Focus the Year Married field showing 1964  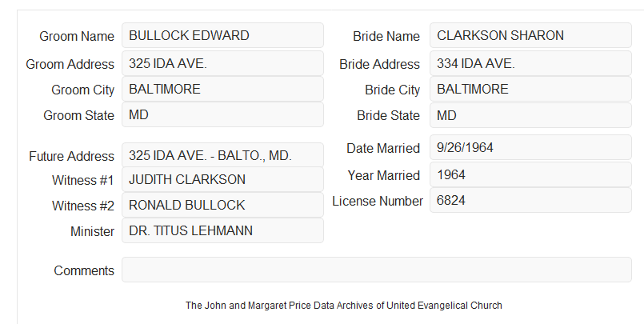tap(530, 174)
